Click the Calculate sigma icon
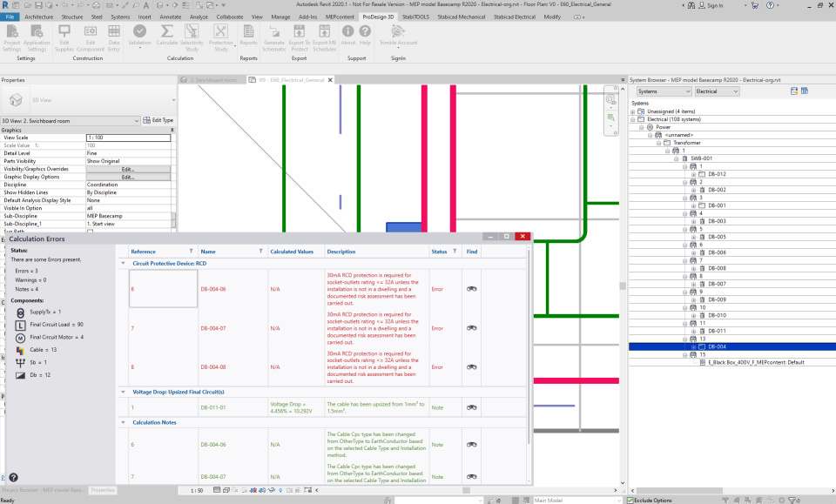Image resolution: width=836 pixels, height=504 pixels. coord(166,31)
